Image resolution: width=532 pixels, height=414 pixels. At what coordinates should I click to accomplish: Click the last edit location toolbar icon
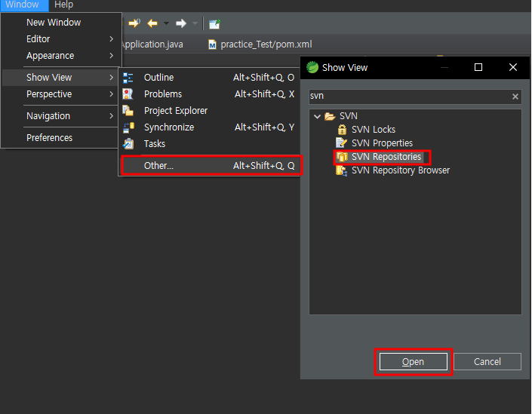(x=134, y=23)
